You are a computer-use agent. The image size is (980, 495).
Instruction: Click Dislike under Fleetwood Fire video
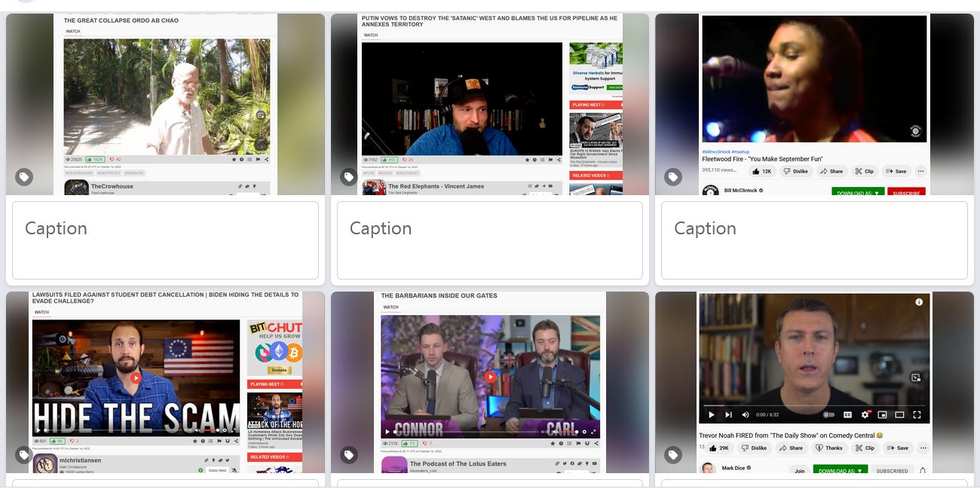click(x=795, y=171)
